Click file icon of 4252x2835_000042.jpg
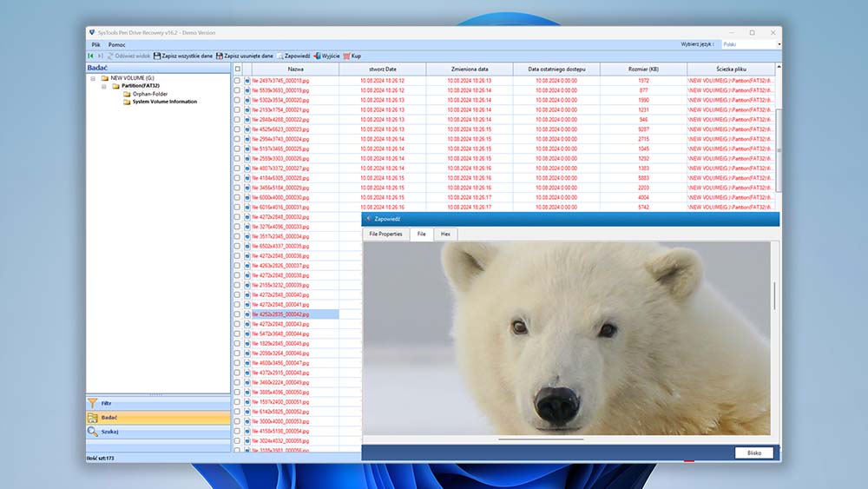This screenshot has height=489, width=868. click(247, 314)
